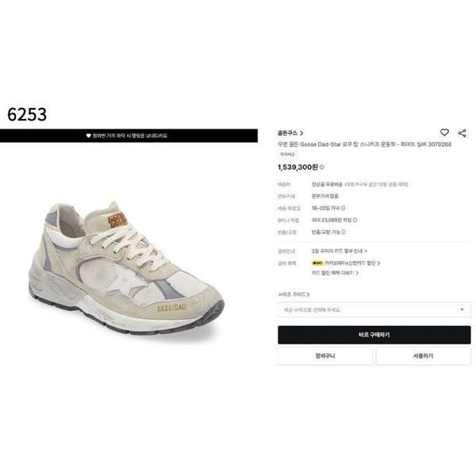Open the info icon next to 18~20일 delivery estimate
The height and width of the screenshot is (476, 476).
(x=343, y=208)
